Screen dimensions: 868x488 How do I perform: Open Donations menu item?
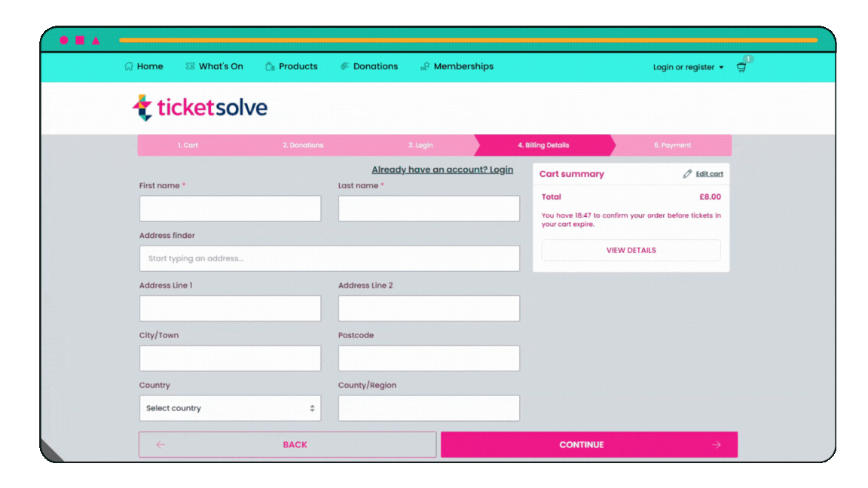[x=369, y=66]
